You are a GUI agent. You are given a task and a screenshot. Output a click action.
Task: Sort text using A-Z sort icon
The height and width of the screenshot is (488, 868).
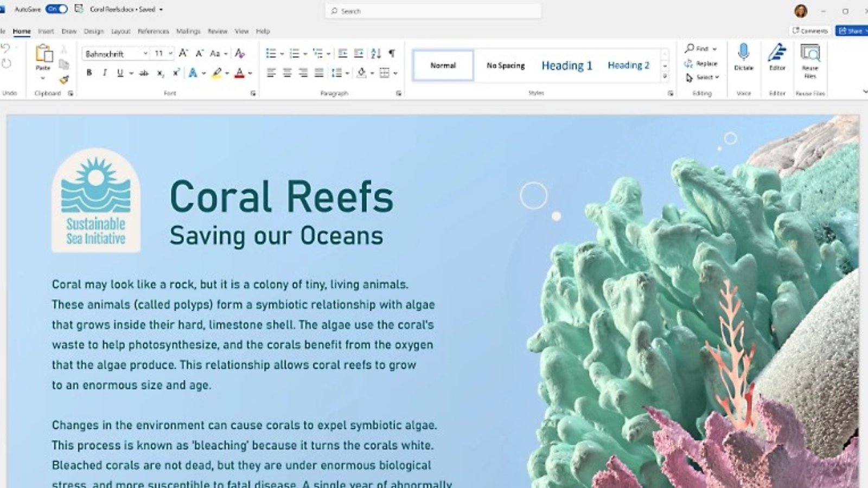pos(375,53)
